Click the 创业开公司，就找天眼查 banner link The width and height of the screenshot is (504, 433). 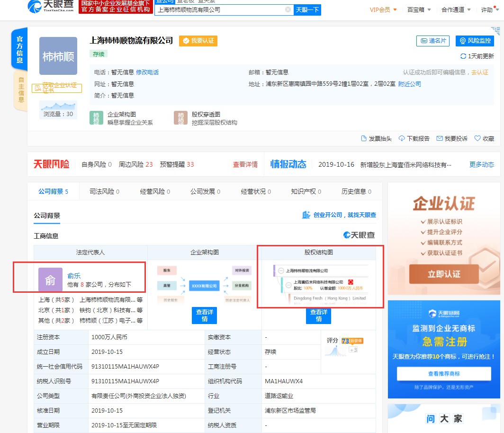[x=339, y=215]
